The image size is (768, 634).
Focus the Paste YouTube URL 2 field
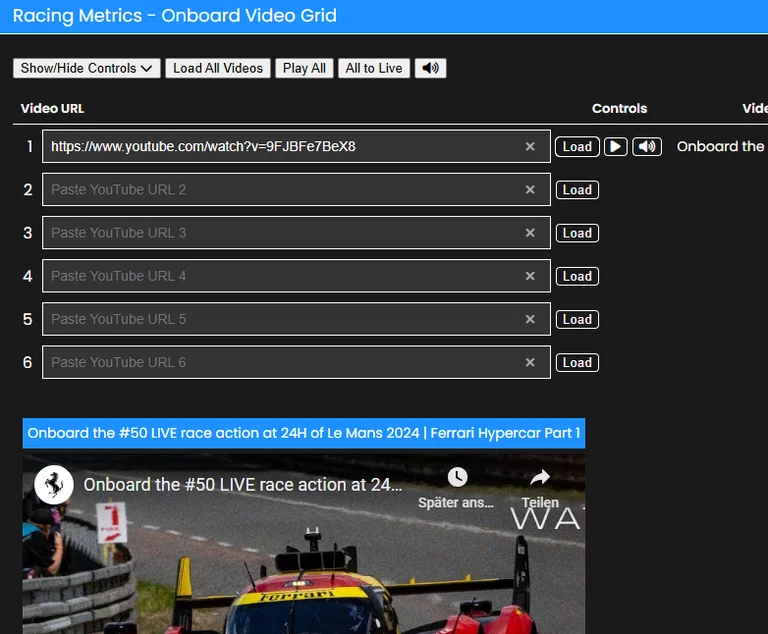coord(296,189)
